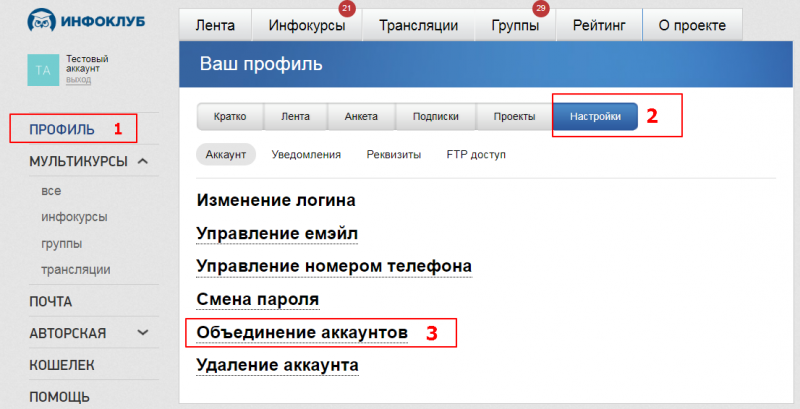Open the Группы badge showing 29

pyautogui.click(x=541, y=8)
